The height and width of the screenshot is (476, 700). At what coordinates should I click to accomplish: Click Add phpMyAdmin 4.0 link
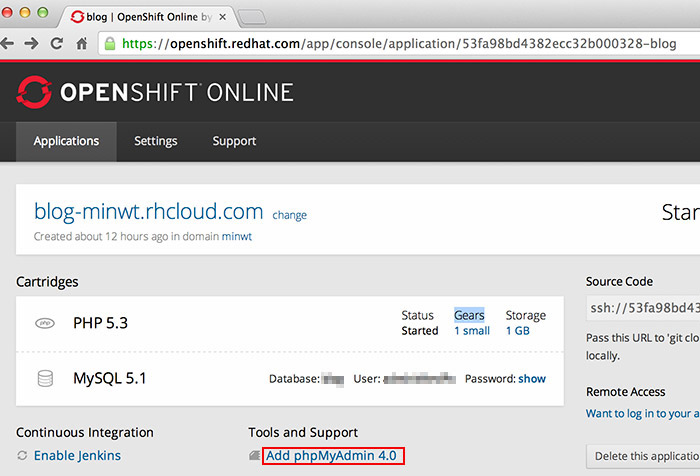click(x=331, y=455)
